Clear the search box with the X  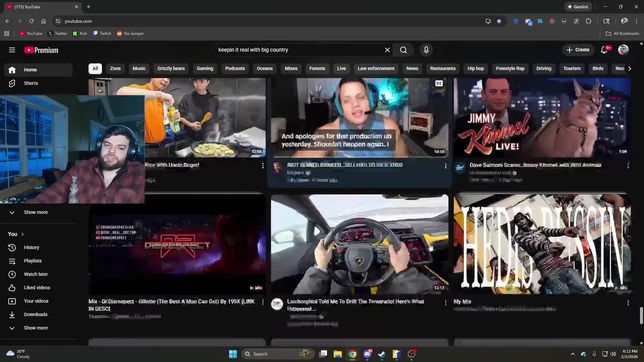point(387,50)
